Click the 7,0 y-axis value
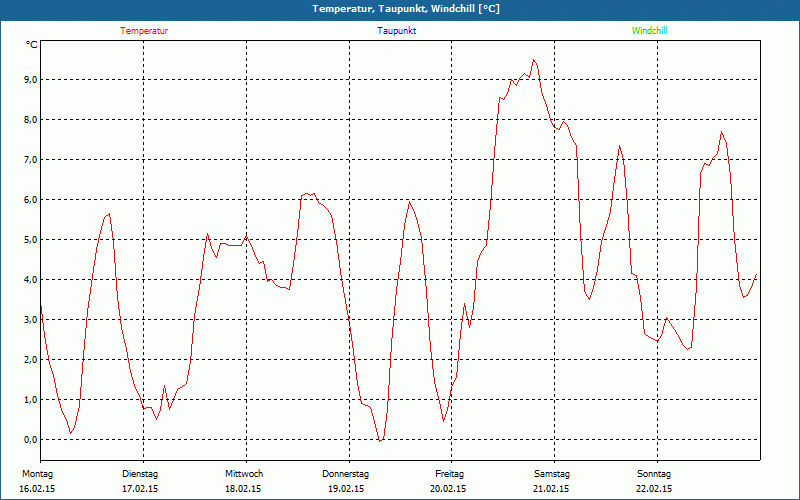Screen dimensions: 800x500 click(32, 160)
